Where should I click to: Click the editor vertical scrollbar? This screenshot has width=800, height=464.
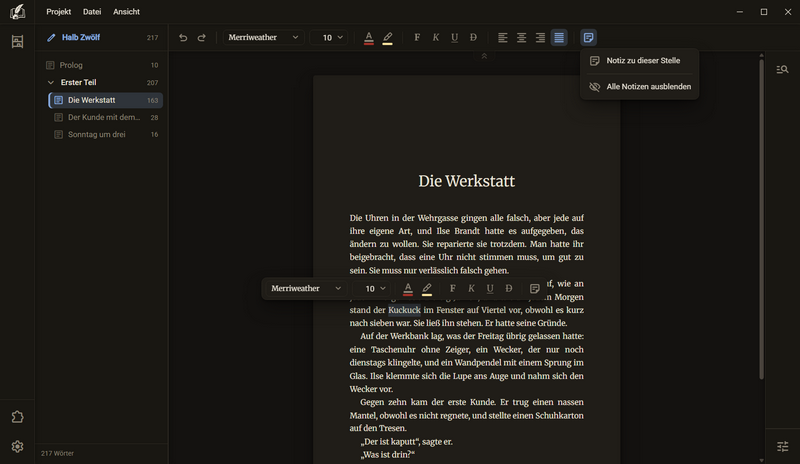click(x=761, y=219)
